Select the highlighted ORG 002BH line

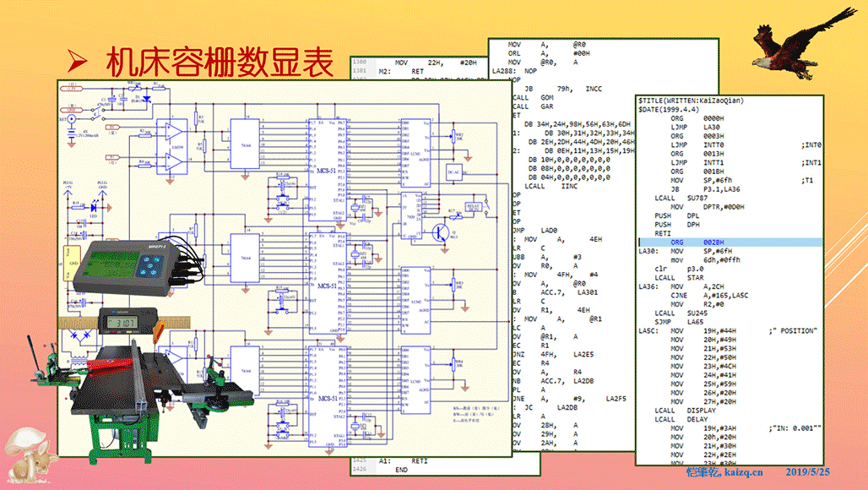(x=730, y=242)
